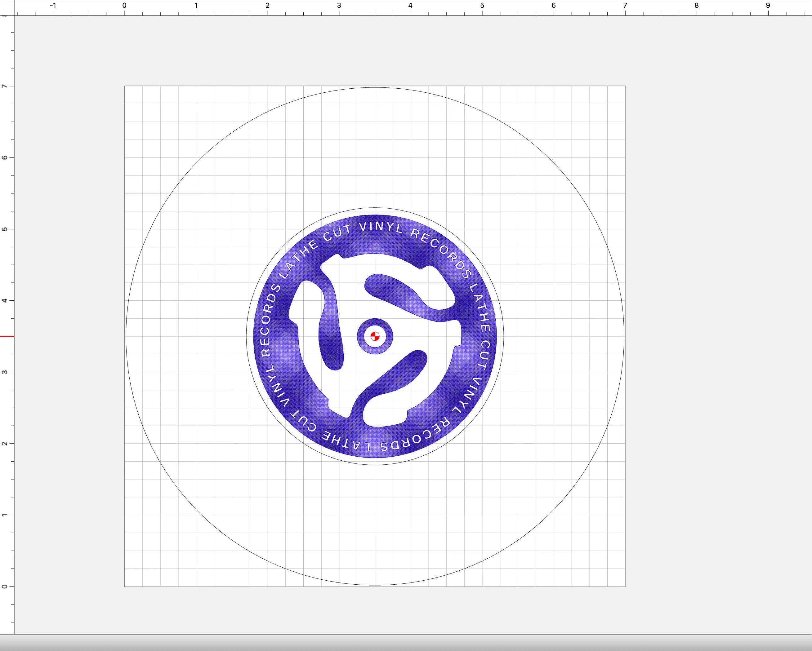Screen dimensions: 812x651
Task: Click the 9 mark on the horizontal ruler
Action: point(768,6)
